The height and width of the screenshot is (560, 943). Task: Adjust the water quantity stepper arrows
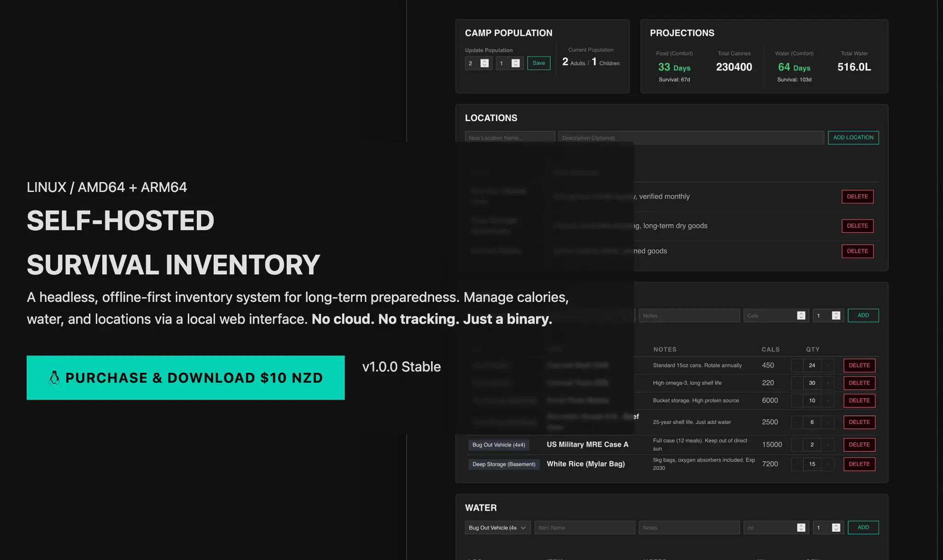(836, 527)
